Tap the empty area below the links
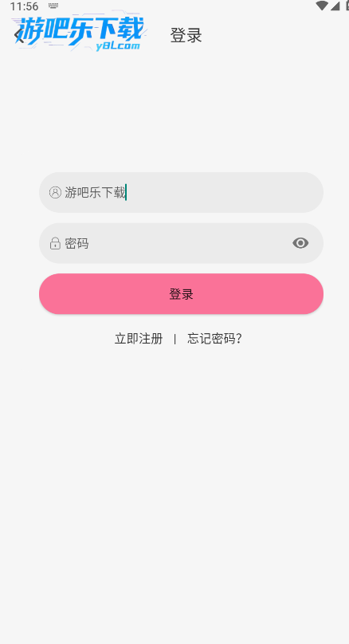The image size is (349, 644). (174, 493)
